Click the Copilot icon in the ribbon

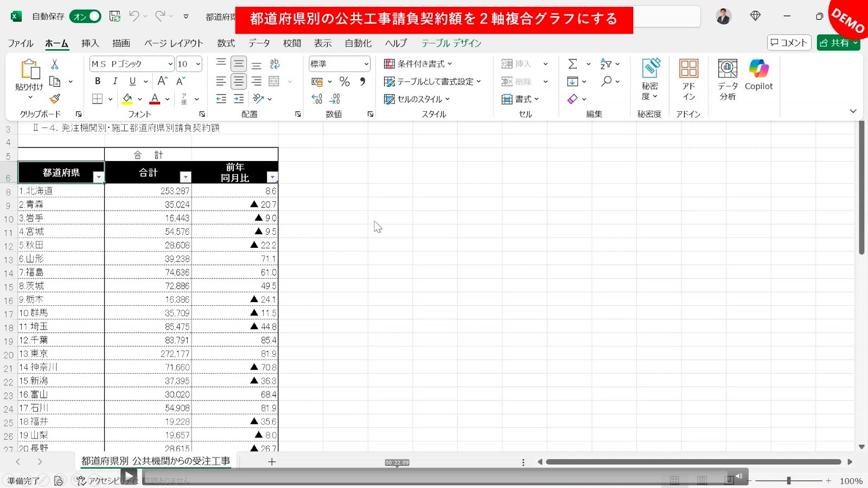click(x=758, y=69)
